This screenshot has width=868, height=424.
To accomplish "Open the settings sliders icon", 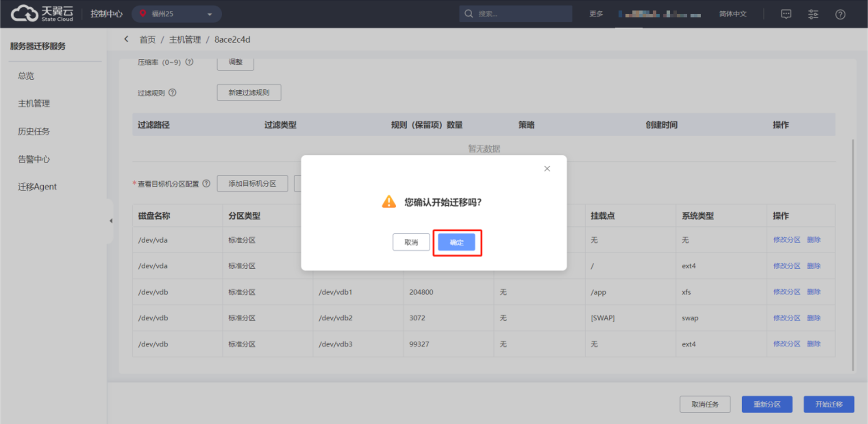I will (813, 14).
